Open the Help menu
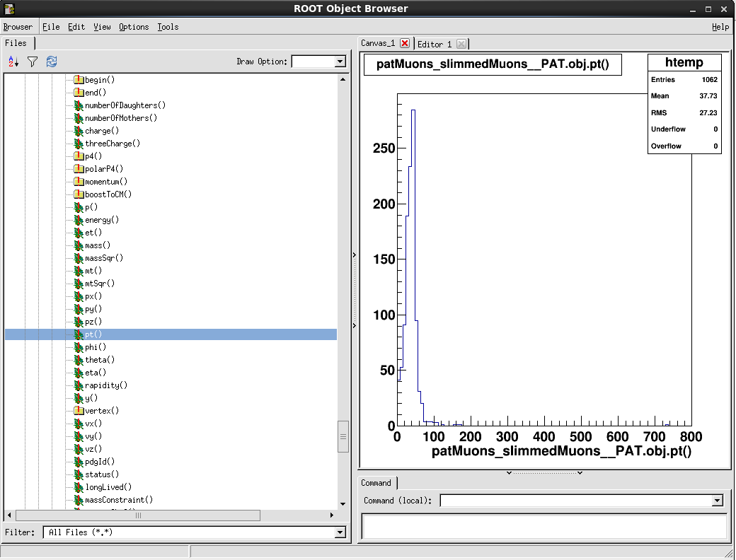Viewport: 736px width, 560px height. click(720, 27)
